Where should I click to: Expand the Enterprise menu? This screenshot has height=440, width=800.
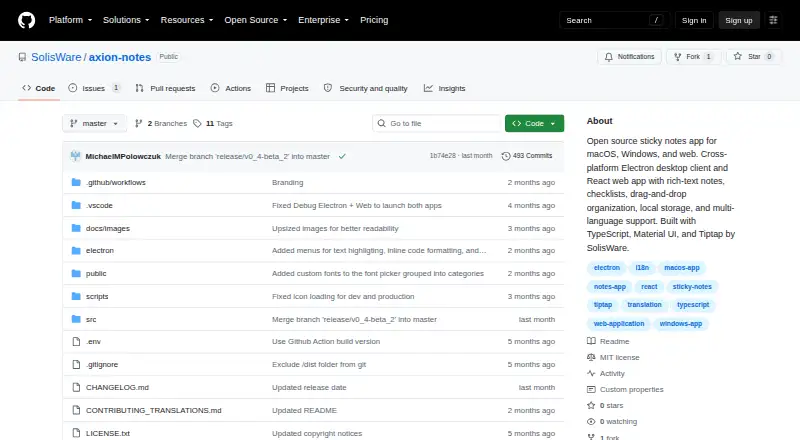[x=323, y=20]
